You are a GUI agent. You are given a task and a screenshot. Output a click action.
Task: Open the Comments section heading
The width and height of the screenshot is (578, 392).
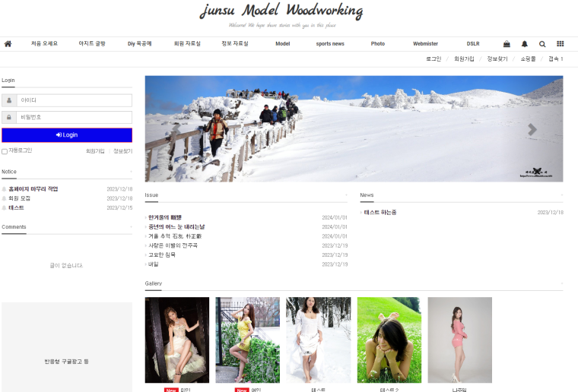click(x=14, y=226)
